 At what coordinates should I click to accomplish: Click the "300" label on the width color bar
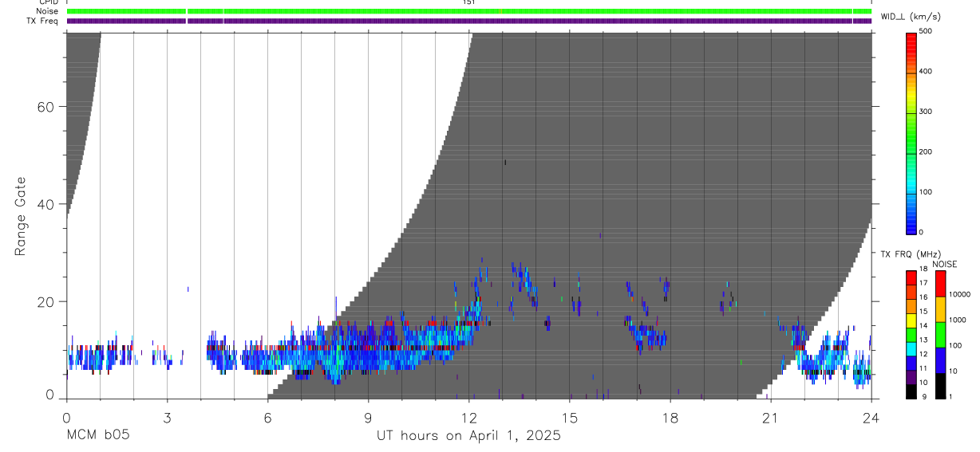click(x=926, y=112)
